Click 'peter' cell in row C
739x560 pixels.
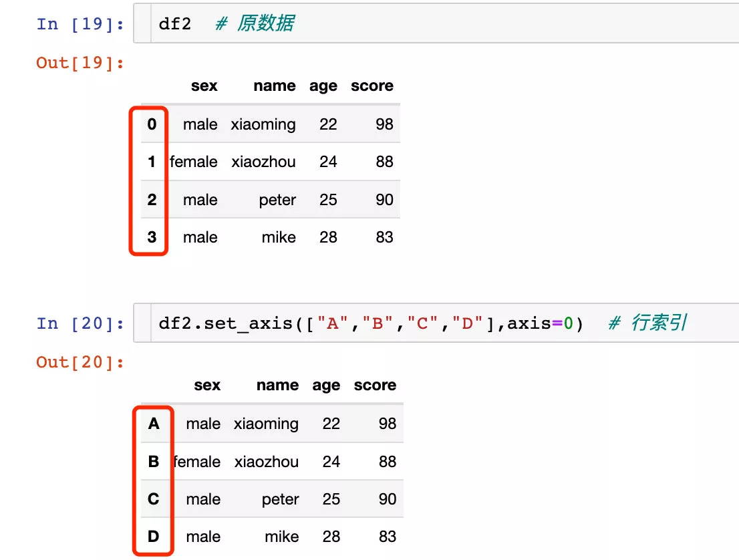[x=281, y=500]
